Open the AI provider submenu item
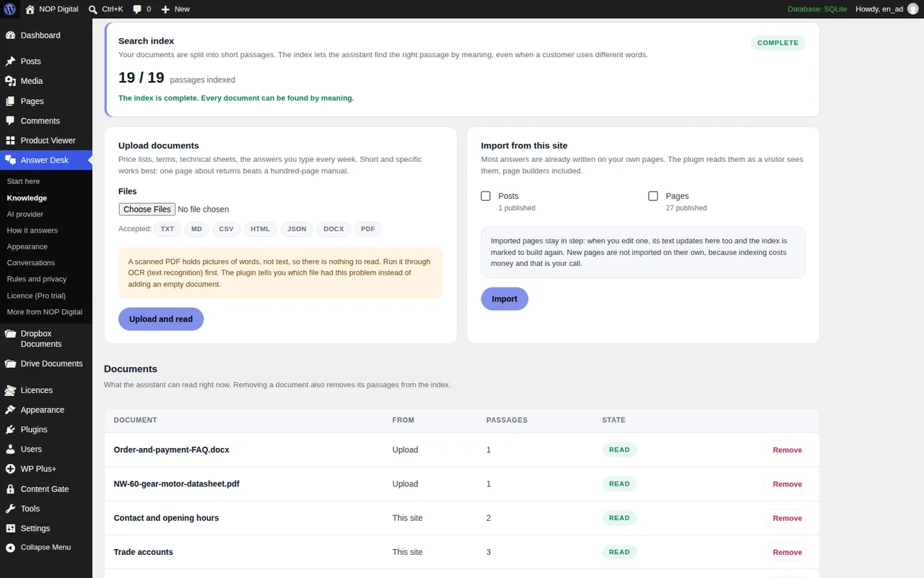The height and width of the screenshot is (578, 924). pos(25,214)
